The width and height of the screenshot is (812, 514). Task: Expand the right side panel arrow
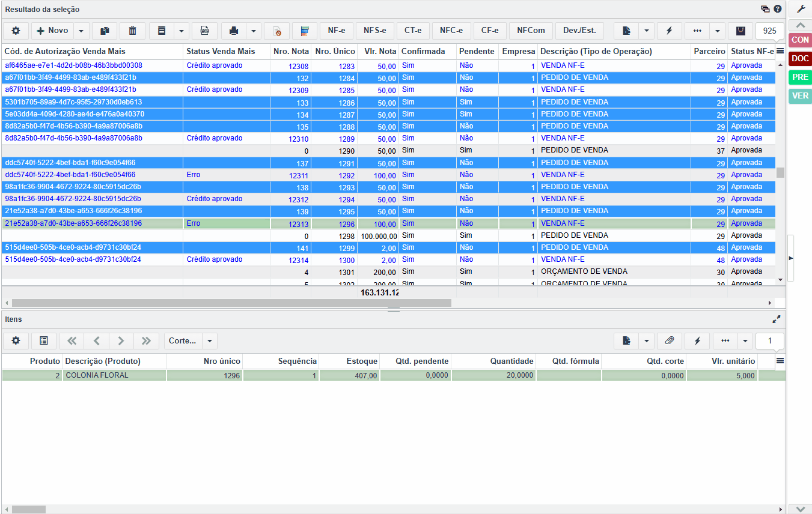pos(791,258)
